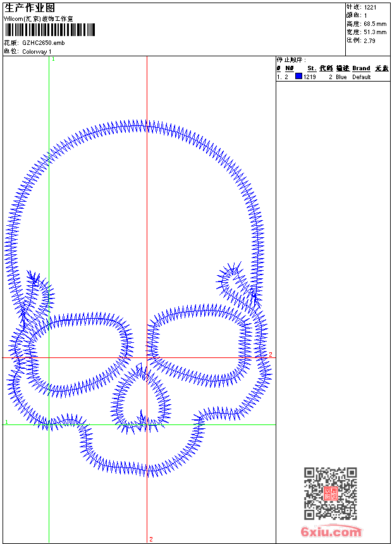The height and width of the screenshot is (544, 392).
Task: Click the 生产作业图 title heading
Action: coord(30,8)
